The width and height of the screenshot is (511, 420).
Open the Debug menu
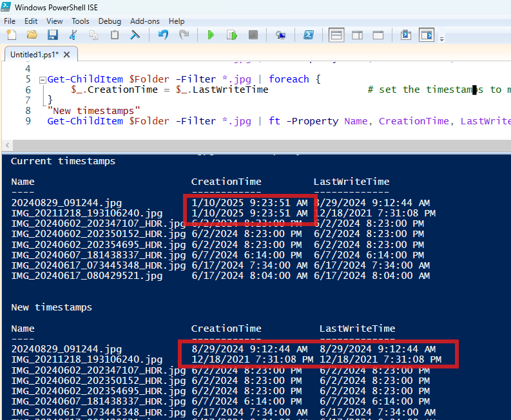pos(110,21)
